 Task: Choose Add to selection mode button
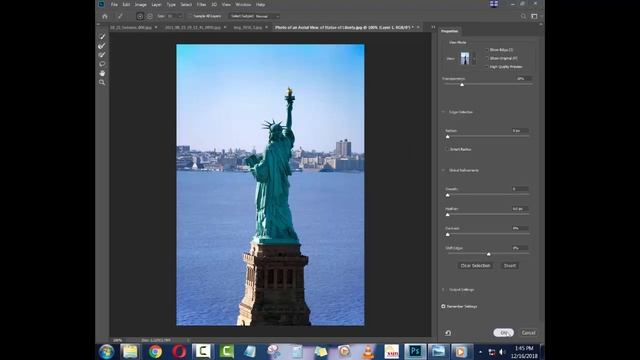[x=140, y=16]
